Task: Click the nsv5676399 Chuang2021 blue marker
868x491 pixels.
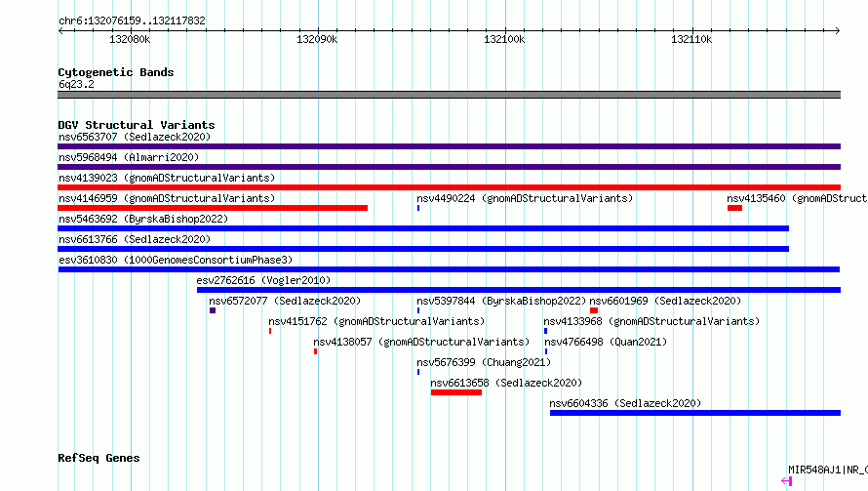Action: (418, 372)
